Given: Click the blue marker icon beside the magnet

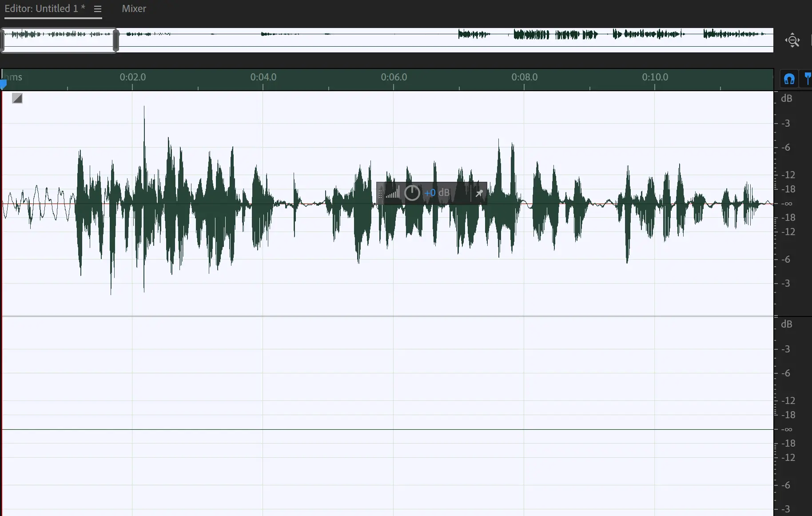Looking at the screenshot, I should tap(808, 79).
